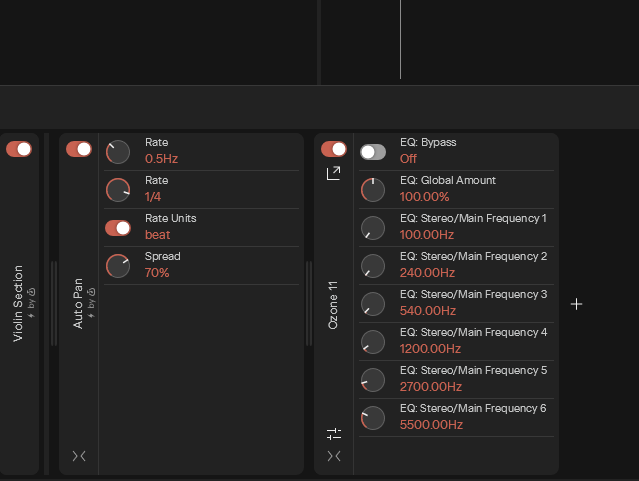Image resolution: width=639 pixels, height=481 pixels.
Task: Toggle the Violin Section device power switch
Action: pyautogui.click(x=19, y=149)
